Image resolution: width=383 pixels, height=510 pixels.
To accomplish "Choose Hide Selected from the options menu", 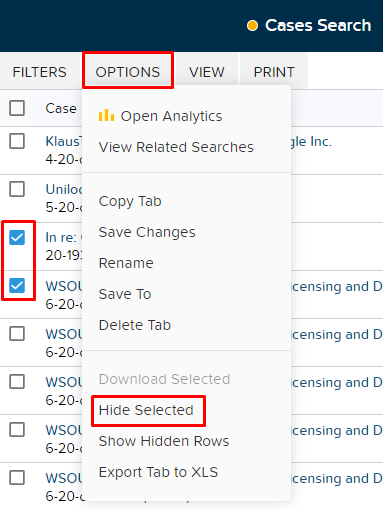I will (x=146, y=410).
